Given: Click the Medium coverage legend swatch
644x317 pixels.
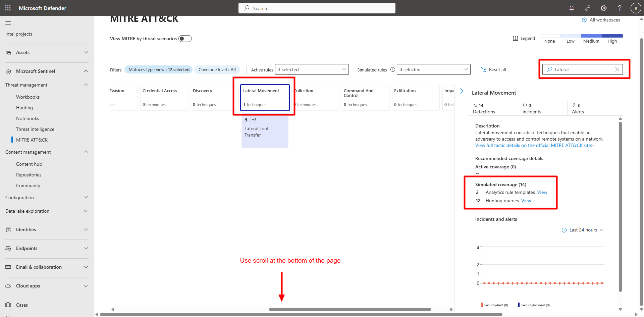Looking at the screenshot, I should 591,36.
